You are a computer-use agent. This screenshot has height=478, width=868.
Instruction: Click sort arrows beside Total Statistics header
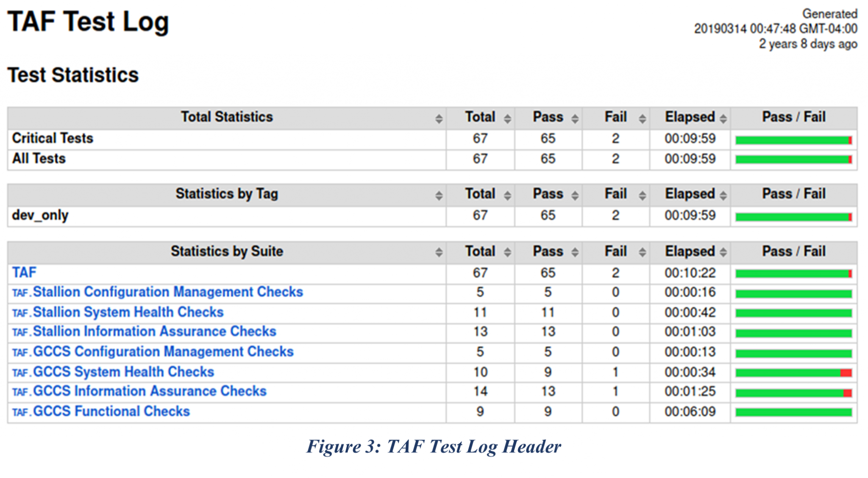pyautogui.click(x=439, y=119)
